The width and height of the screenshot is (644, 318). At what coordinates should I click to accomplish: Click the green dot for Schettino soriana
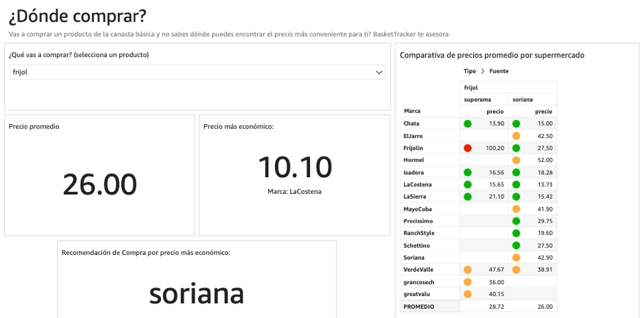(517, 246)
